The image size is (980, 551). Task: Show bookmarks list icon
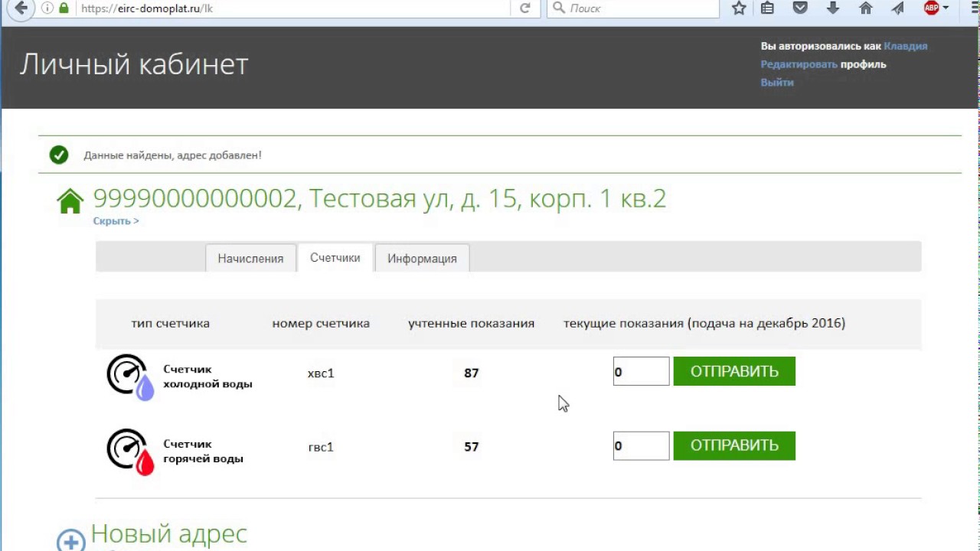(767, 8)
